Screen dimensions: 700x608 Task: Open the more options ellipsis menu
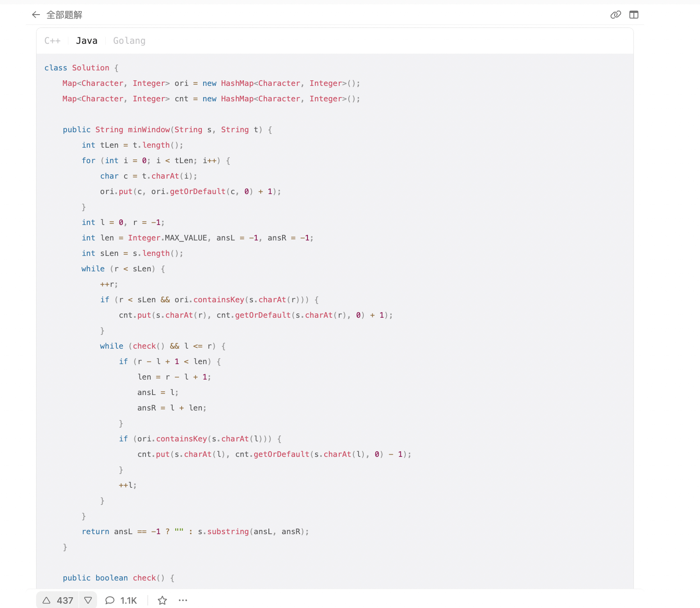(x=183, y=600)
